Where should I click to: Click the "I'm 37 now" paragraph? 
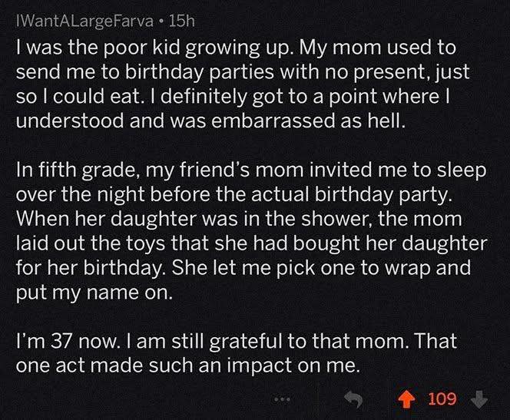[237, 353]
